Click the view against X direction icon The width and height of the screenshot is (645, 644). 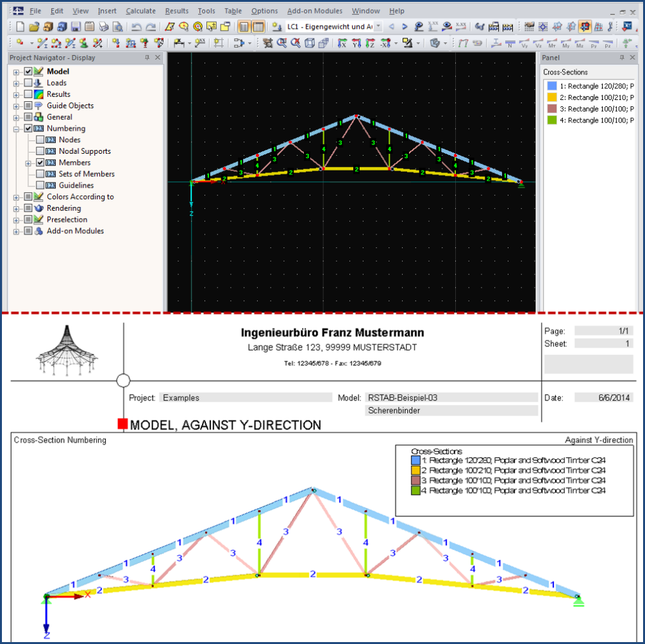[x=385, y=43]
